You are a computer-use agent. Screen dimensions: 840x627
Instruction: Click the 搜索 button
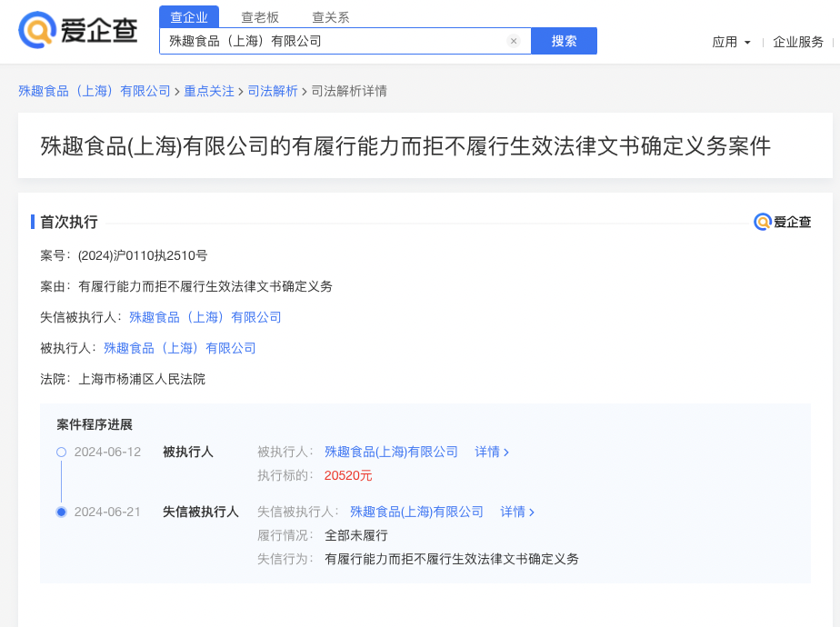564,41
